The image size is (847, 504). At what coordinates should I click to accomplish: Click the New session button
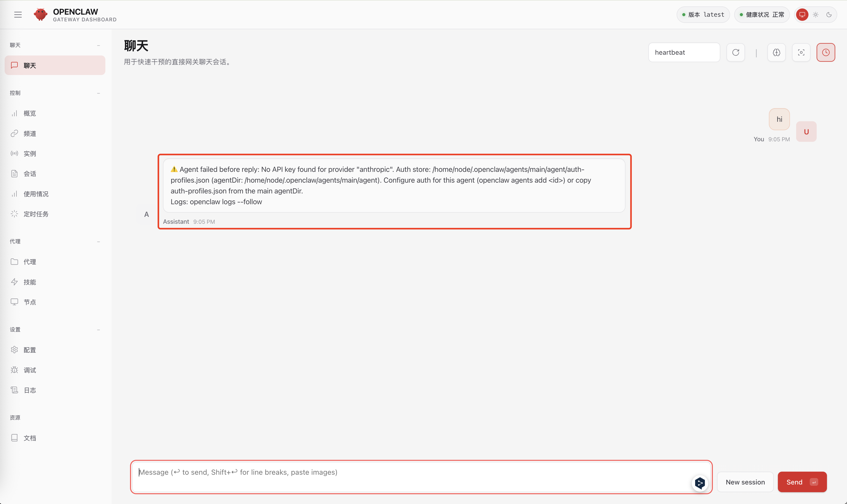(x=745, y=482)
